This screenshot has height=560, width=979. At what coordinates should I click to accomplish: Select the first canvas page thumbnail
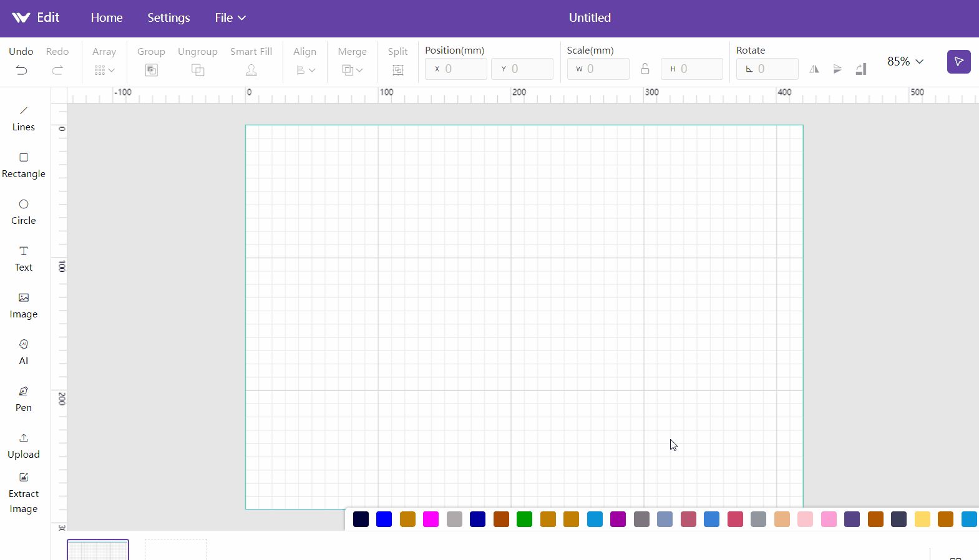[98, 549]
